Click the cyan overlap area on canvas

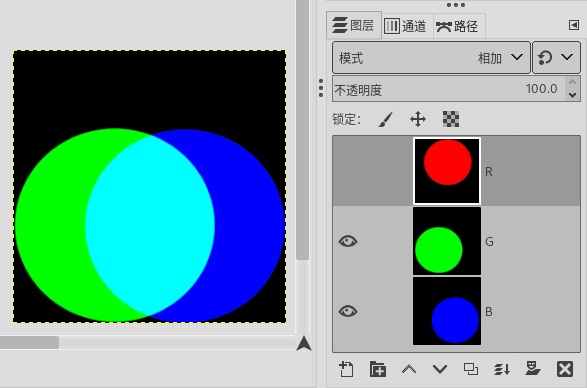(x=150, y=225)
